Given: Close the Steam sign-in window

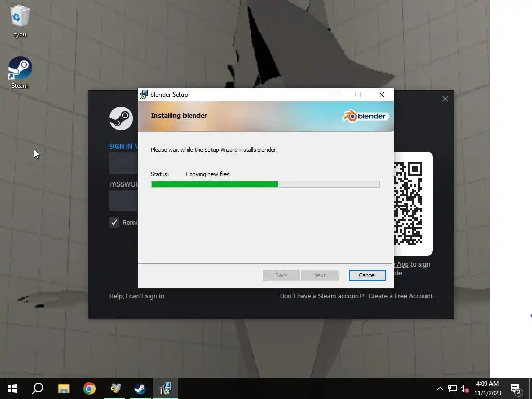Looking at the screenshot, I should click(445, 99).
